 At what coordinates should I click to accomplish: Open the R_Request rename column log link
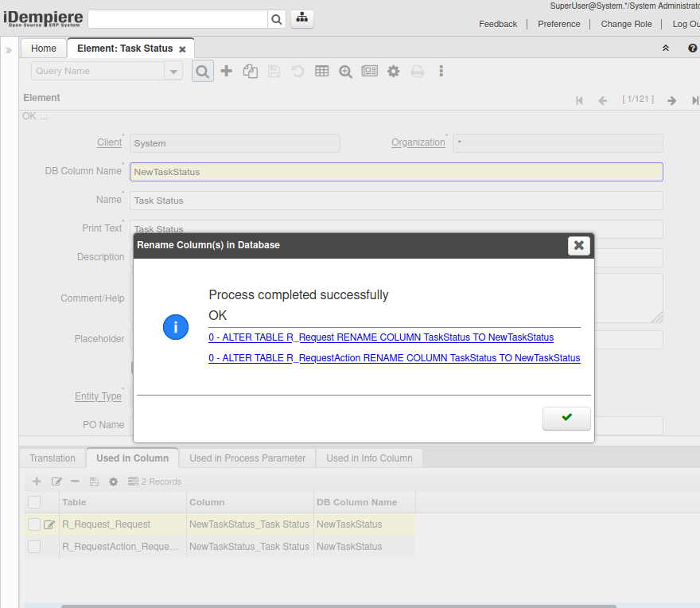pyautogui.click(x=381, y=337)
